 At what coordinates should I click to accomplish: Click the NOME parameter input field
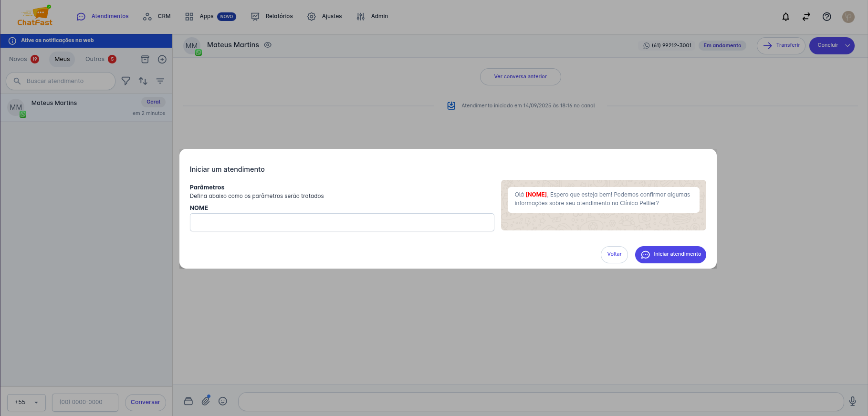pos(342,222)
